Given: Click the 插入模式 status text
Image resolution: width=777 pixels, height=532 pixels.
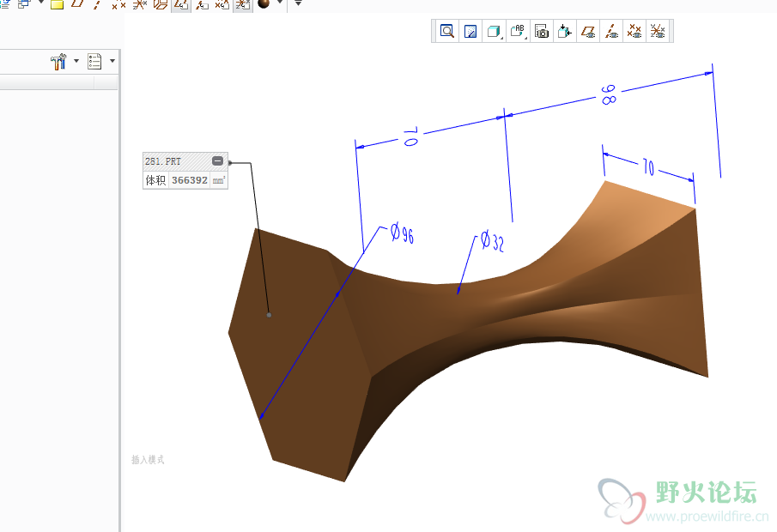Looking at the screenshot, I should [x=148, y=460].
